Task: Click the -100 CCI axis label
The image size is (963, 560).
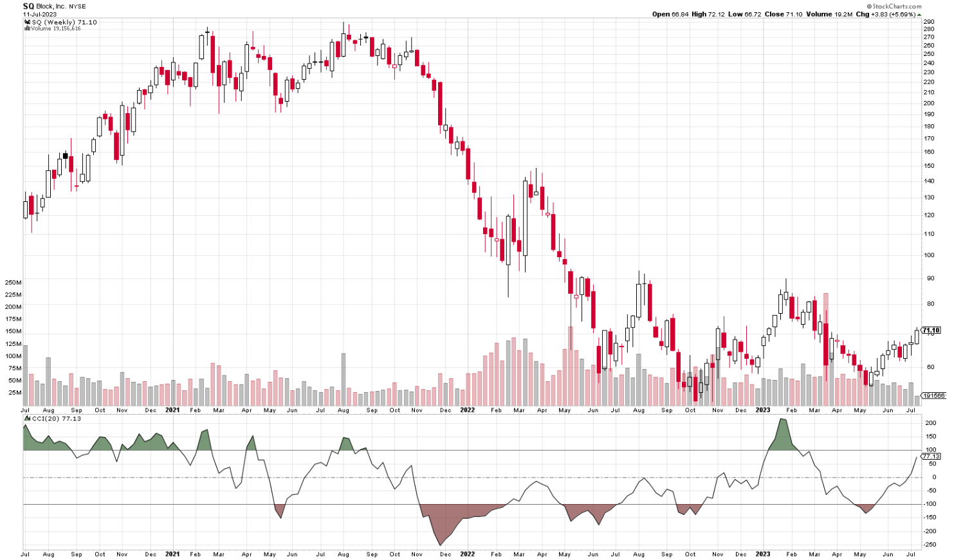Action: (x=930, y=504)
